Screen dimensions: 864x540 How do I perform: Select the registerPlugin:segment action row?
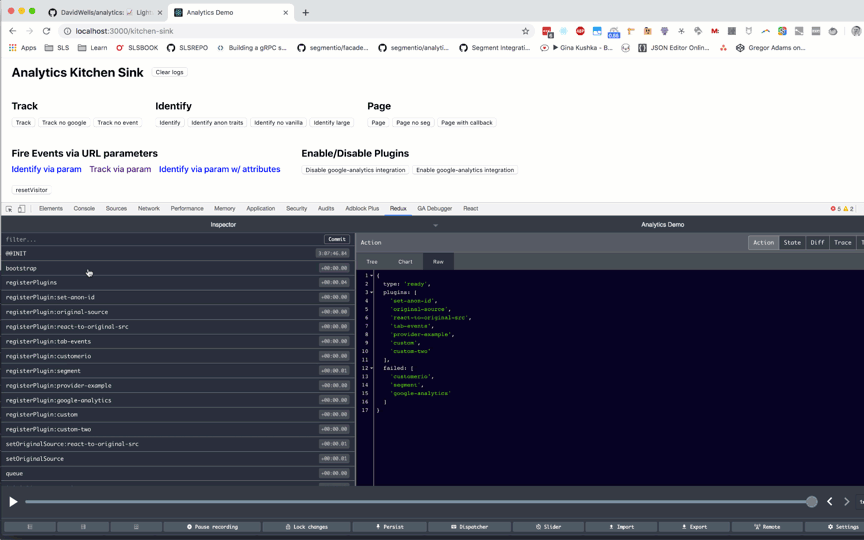177,371
